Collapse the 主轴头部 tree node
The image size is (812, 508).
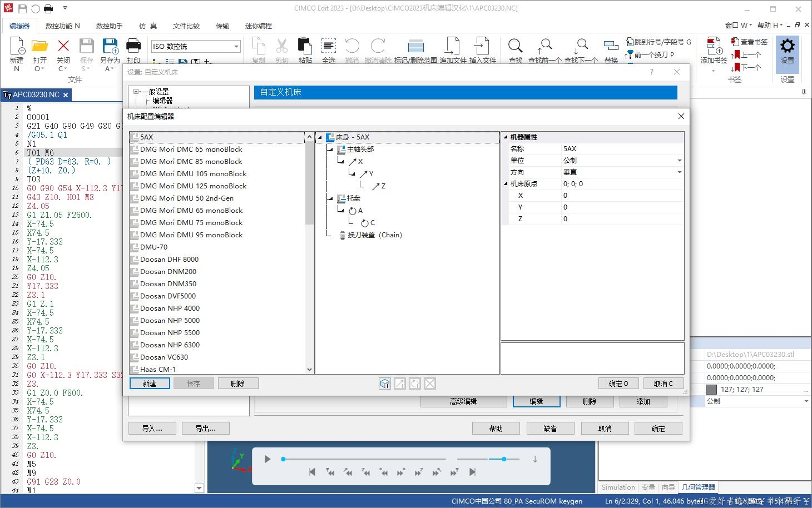pos(330,150)
